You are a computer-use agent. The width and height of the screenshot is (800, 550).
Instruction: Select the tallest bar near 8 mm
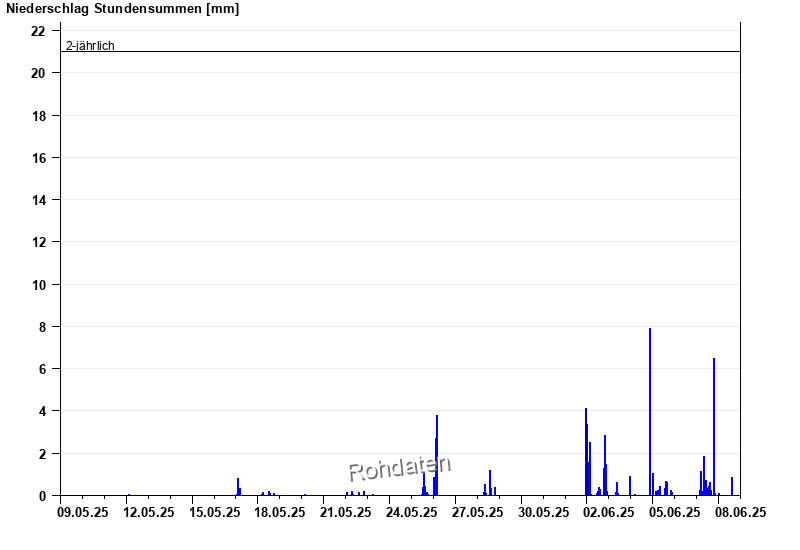click(x=650, y=411)
